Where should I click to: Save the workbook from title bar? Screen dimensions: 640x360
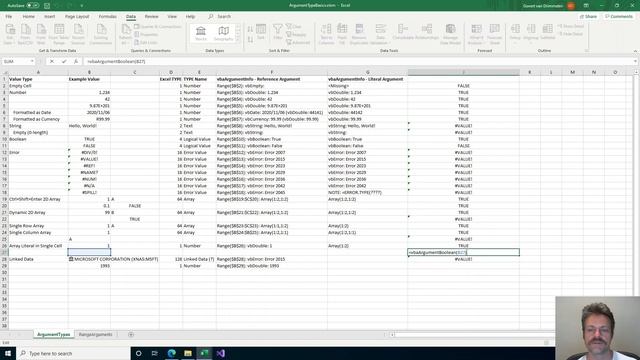[47, 6]
